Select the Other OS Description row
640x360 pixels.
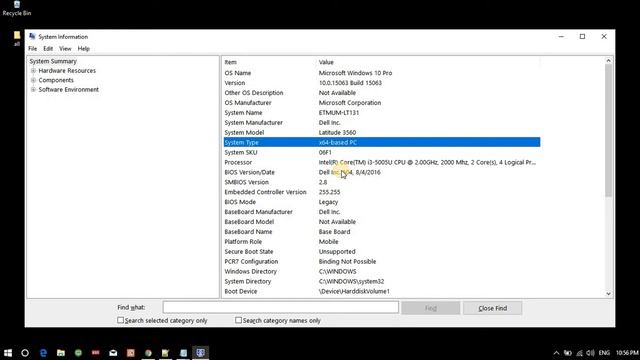382,93
